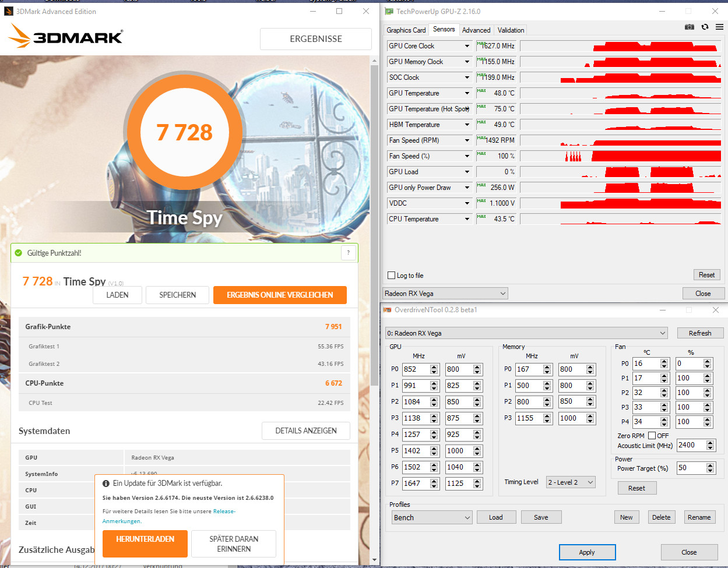Click the ERGEBNISSE button
Screen dimensions: 728x568
click(316, 39)
